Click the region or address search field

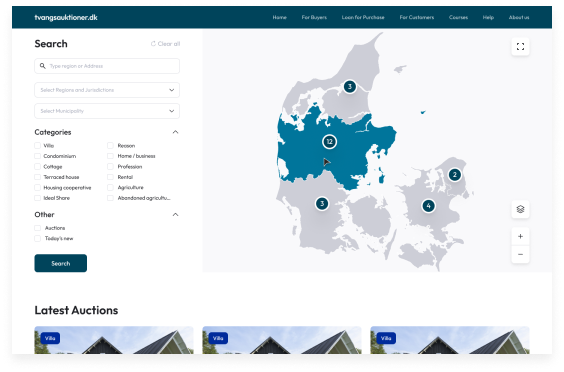[107, 66]
